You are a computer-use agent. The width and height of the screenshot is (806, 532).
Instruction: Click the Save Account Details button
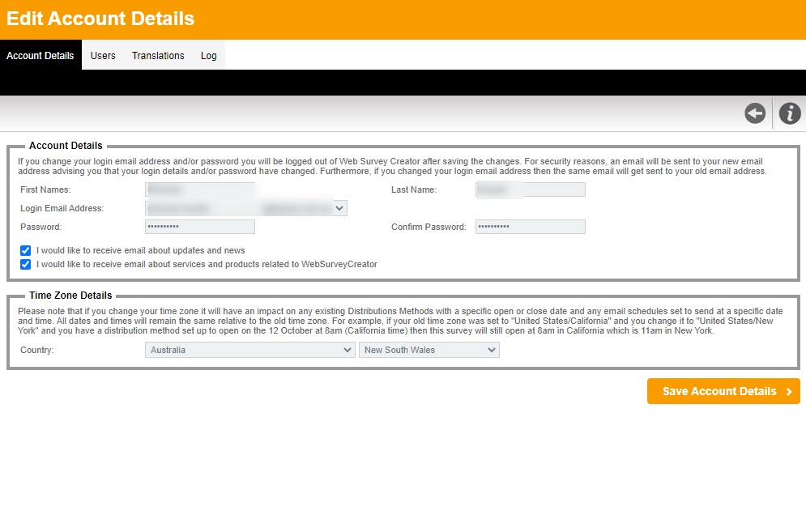tap(718, 391)
